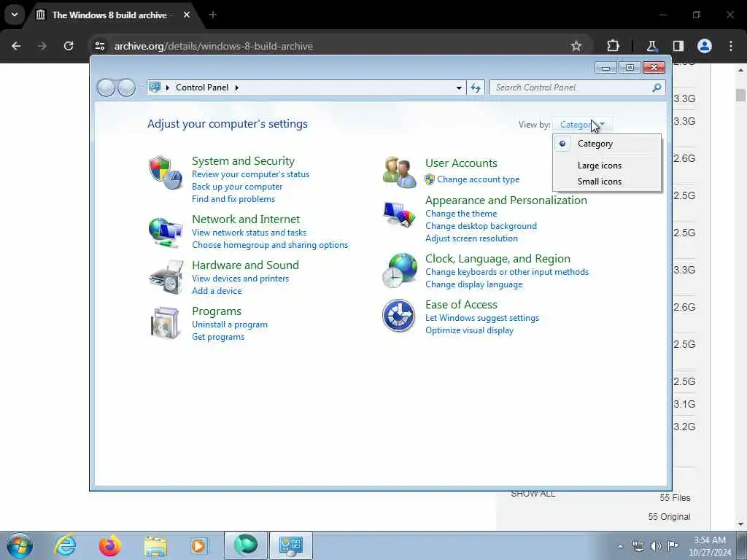Open the Chrome side panel icon

[678, 46]
